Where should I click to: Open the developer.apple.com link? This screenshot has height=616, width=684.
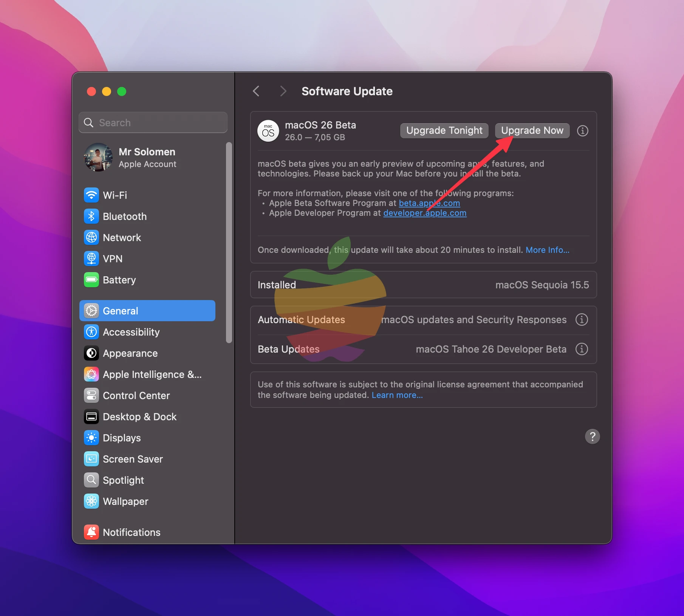(425, 213)
